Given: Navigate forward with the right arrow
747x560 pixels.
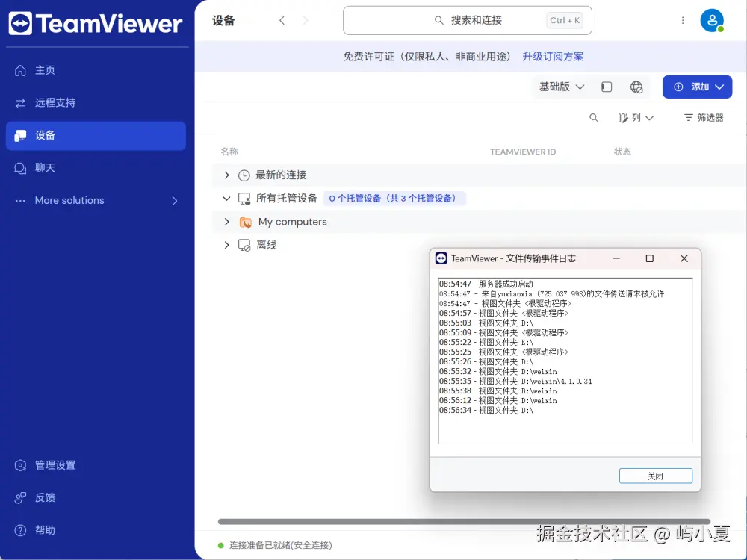Looking at the screenshot, I should coord(306,20).
